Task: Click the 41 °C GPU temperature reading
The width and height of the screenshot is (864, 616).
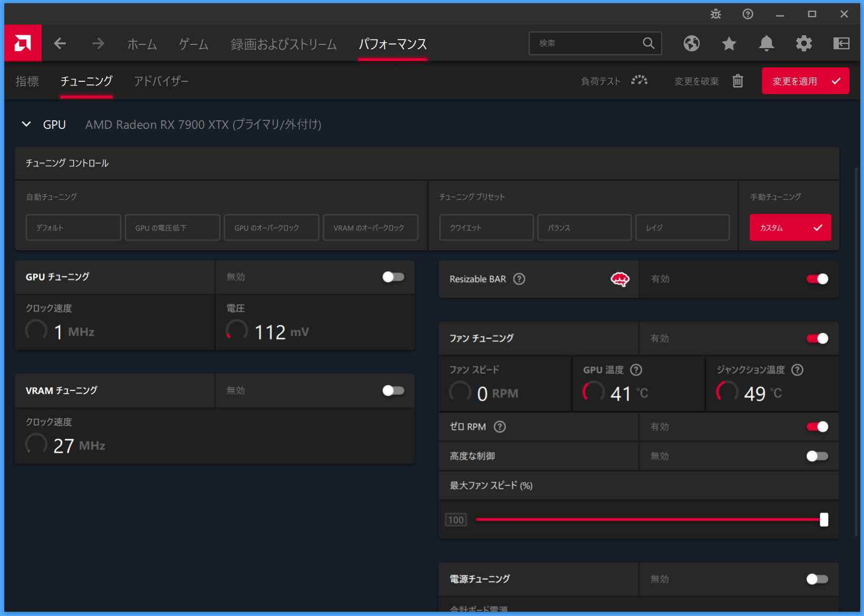Action: point(629,394)
